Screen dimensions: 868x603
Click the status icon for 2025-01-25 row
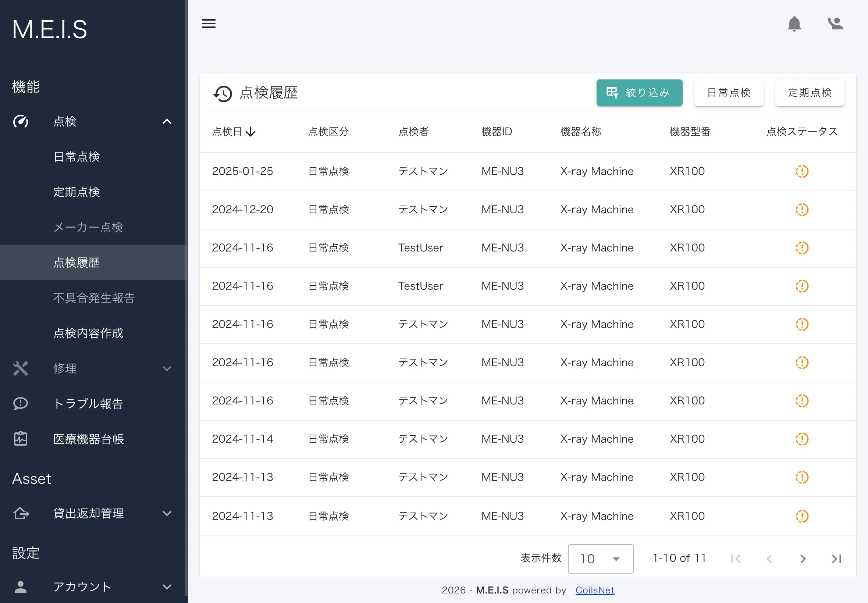[x=801, y=171]
